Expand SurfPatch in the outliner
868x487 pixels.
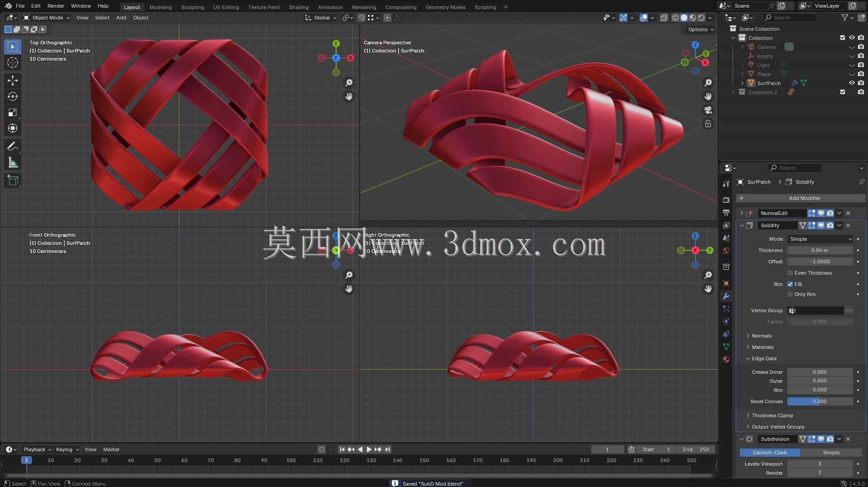(742, 83)
